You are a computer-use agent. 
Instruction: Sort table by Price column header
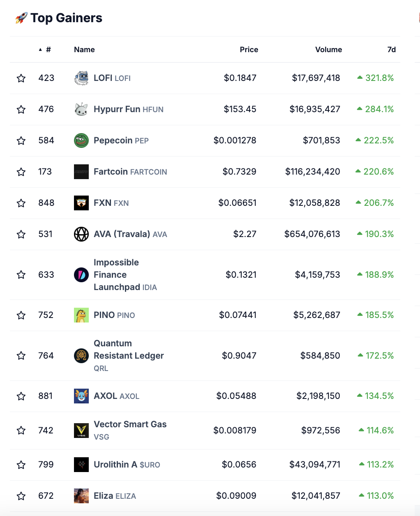click(x=249, y=50)
